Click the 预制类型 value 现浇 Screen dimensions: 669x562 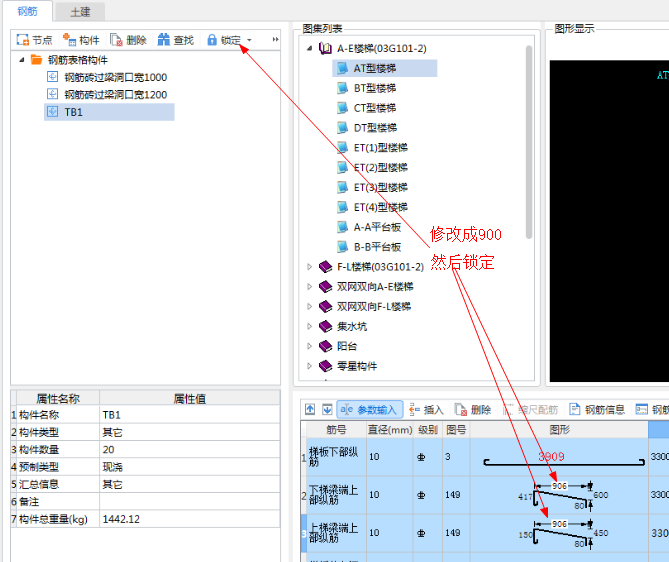pyautogui.click(x=190, y=467)
